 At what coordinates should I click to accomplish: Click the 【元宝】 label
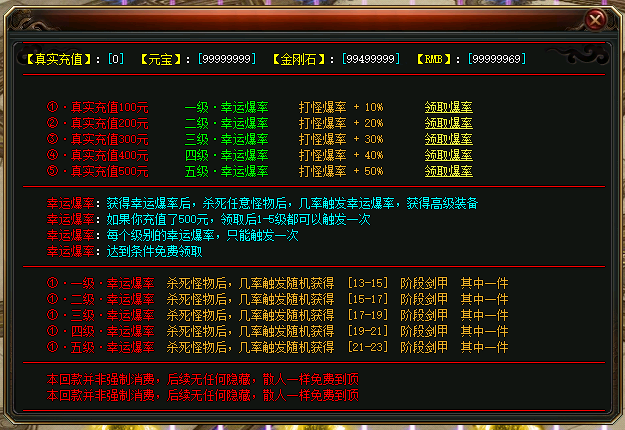pos(160,59)
